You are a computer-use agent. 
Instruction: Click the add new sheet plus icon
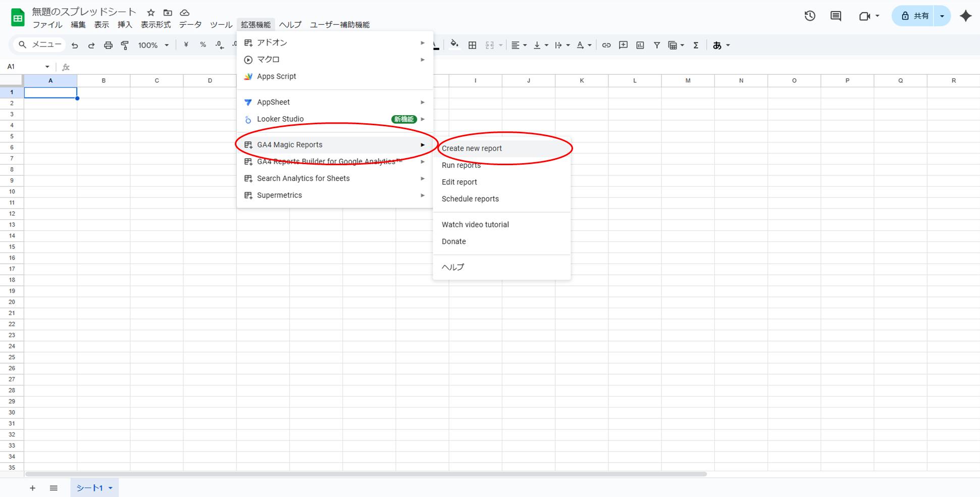(x=32, y=488)
